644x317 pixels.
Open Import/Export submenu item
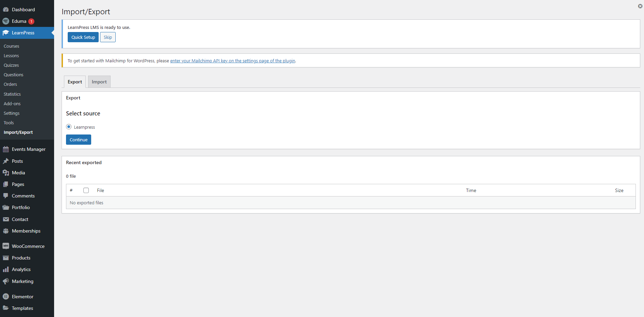[x=18, y=132]
